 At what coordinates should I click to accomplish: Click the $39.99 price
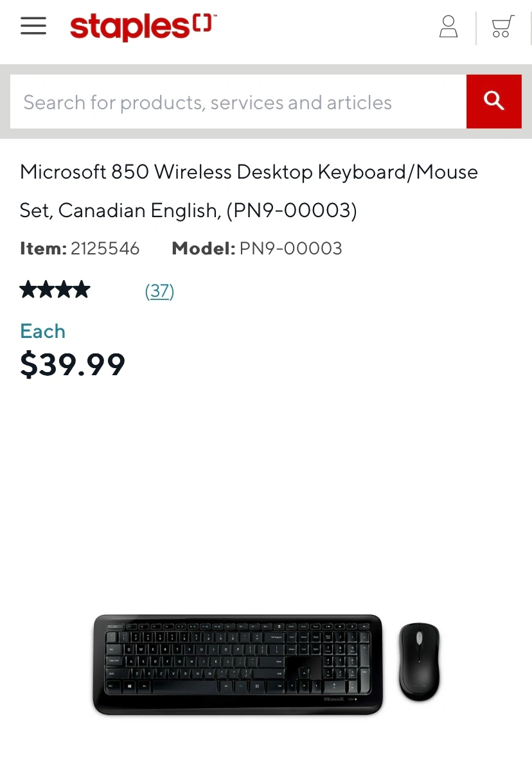[x=73, y=364]
